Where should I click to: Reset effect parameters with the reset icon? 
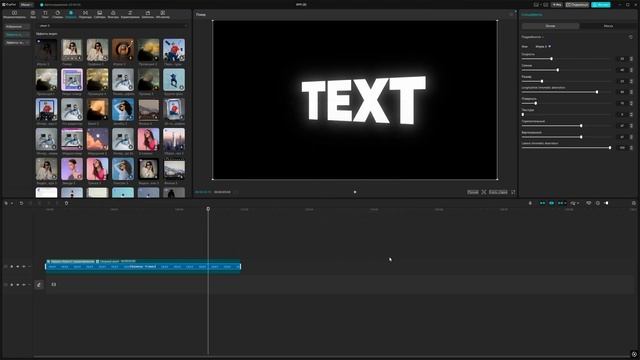point(631,37)
